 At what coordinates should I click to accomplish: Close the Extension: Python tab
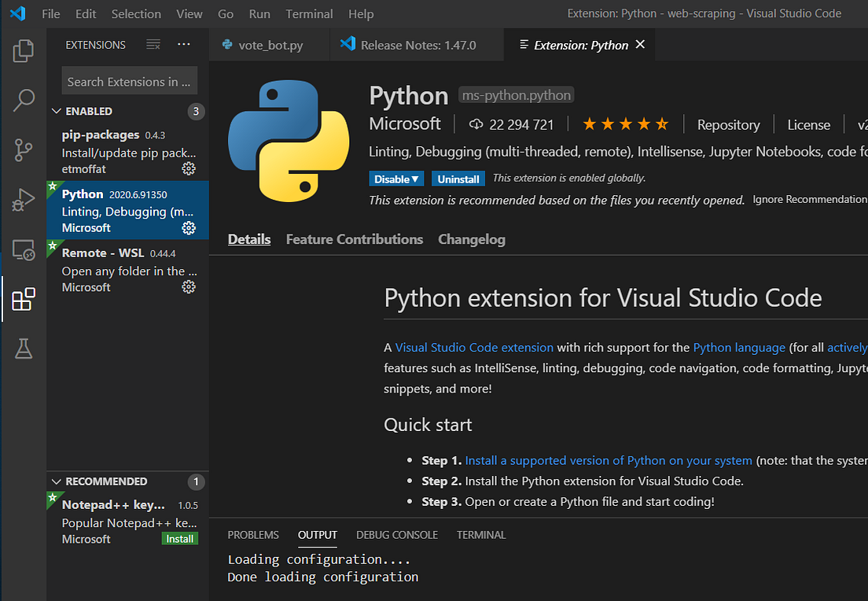(x=640, y=45)
